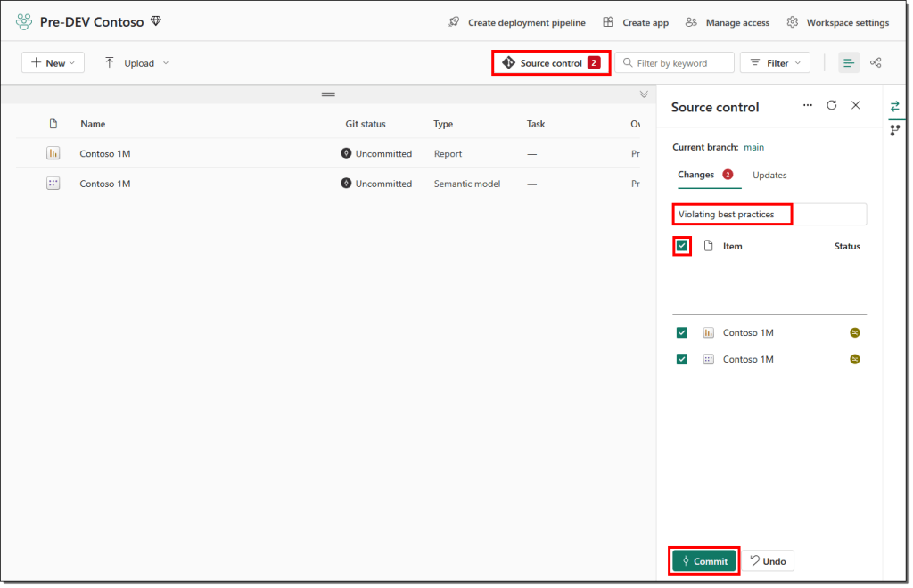
Task: Click the Contoso 1M semantic model icon
Action: [53, 184]
